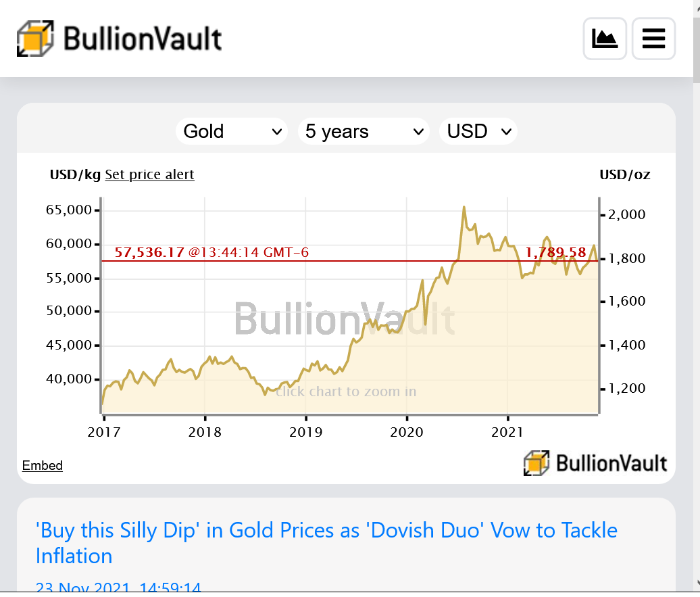Click the red 57,536.17 current price label
Viewport: 700px width, 597px height.
(x=149, y=252)
